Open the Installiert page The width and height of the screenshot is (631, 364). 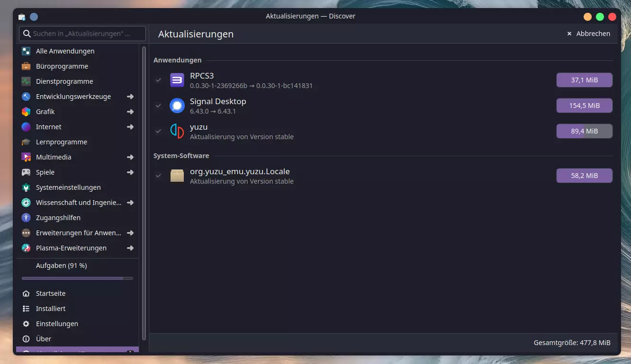(78, 309)
